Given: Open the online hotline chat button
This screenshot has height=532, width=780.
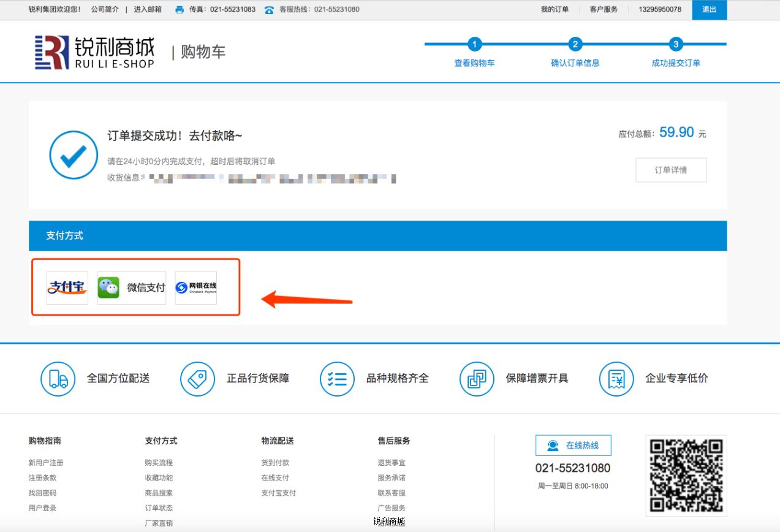Looking at the screenshot, I should 573,446.
